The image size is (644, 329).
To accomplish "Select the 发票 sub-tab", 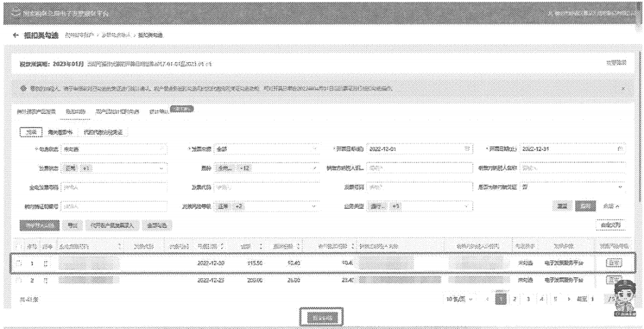I will 31,132.
